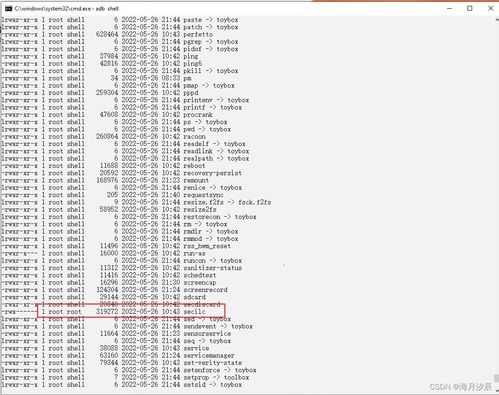This screenshot has height=395, width=499.
Task: Select the size value '37984'
Action: point(109,56)
